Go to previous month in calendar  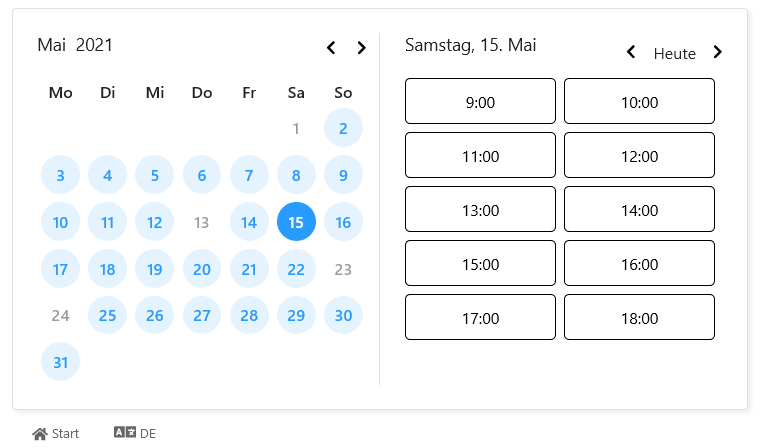pyautogui.click(x=331, y=48)
